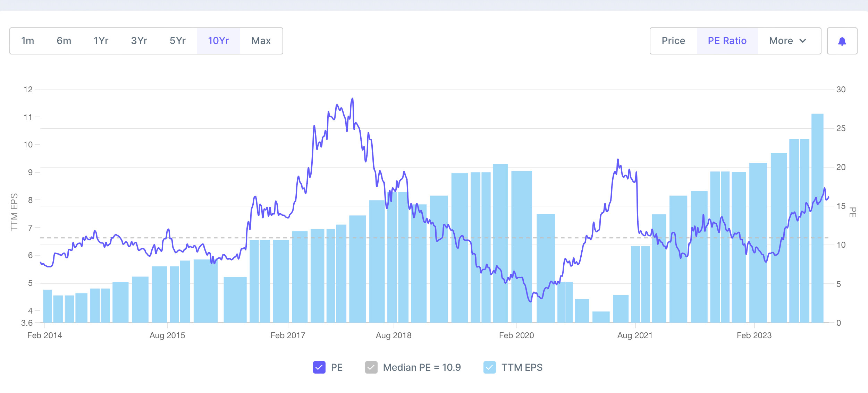
Task: Toggle the Median PE checkbox
Action: pyautogui.click(x=371, y=367)
